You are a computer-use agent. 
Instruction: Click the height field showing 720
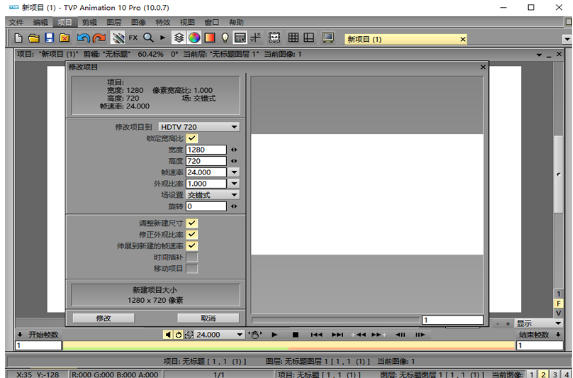pyautogui.click(x=206, y=161)
